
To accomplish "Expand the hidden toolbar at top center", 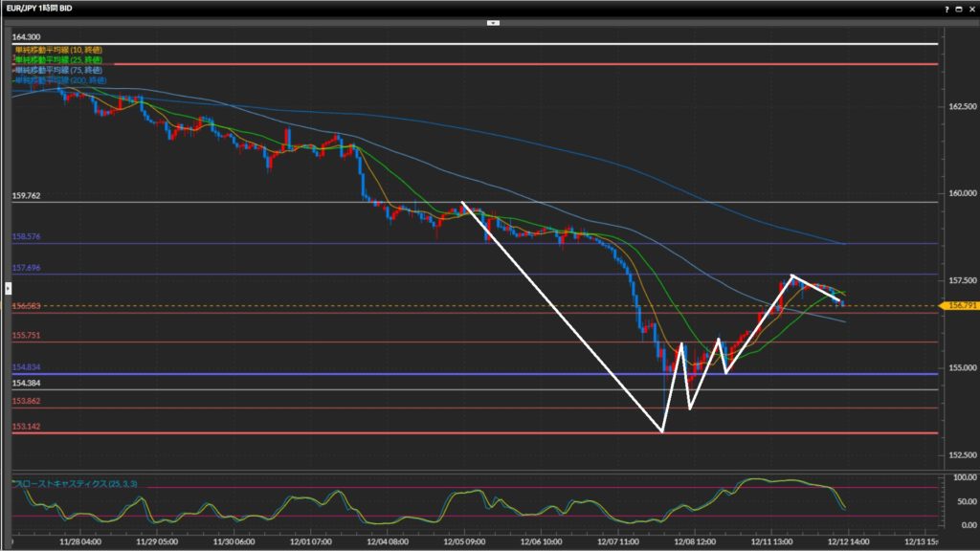I will (x=493, y=21).
